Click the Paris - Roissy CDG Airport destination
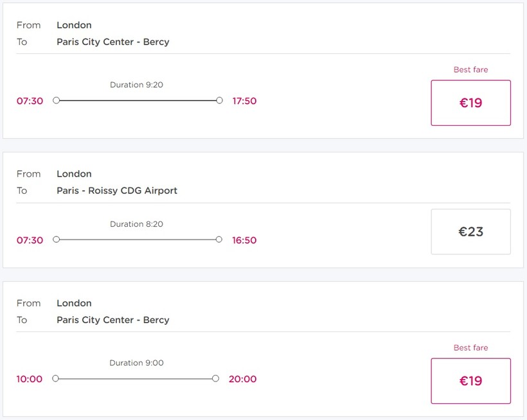 (x=117, y=191)
